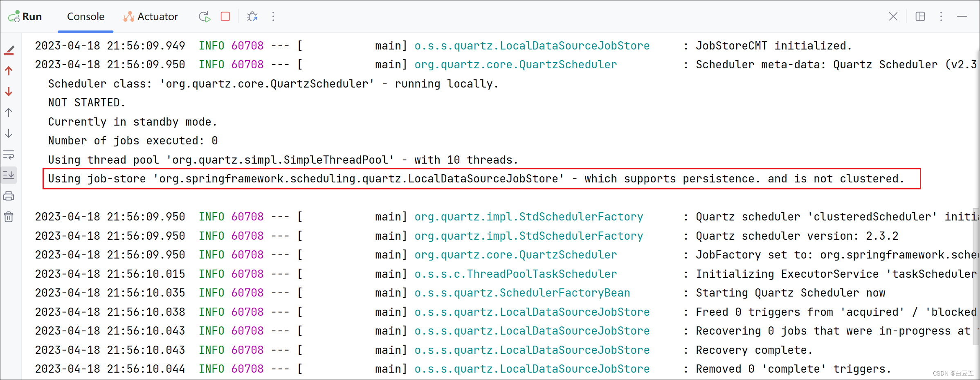Open the o.s.s.quartz.SchedulerFactoryBean class link

(x=522, y=293)
